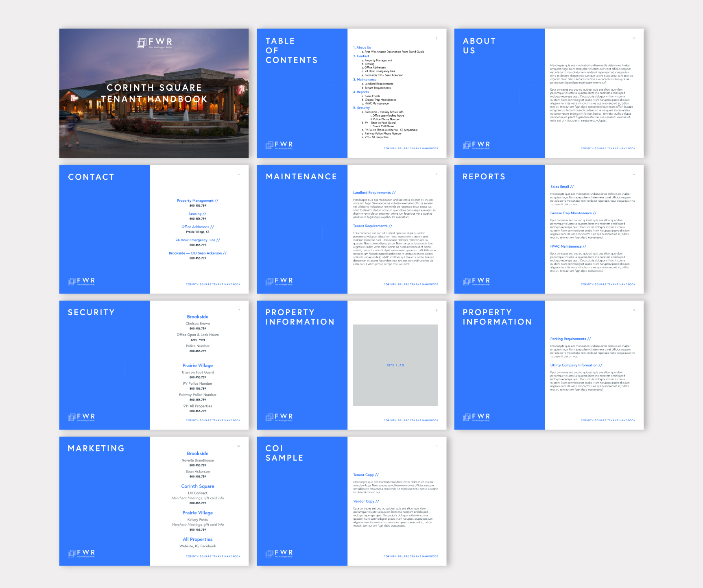Screen dimensions: 703x588
Task: Select 'Brookside' heading on Marketing page
Action: [x=198, y=453]
